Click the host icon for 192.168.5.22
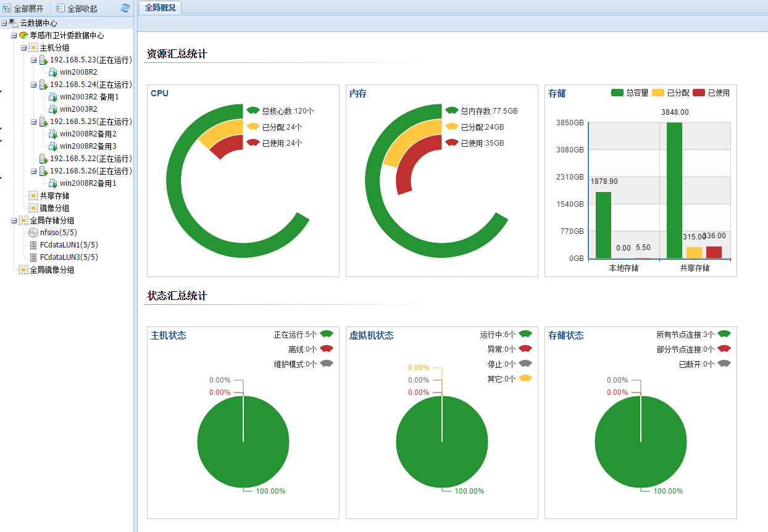 pyautogui.click(x=43, y=159)
